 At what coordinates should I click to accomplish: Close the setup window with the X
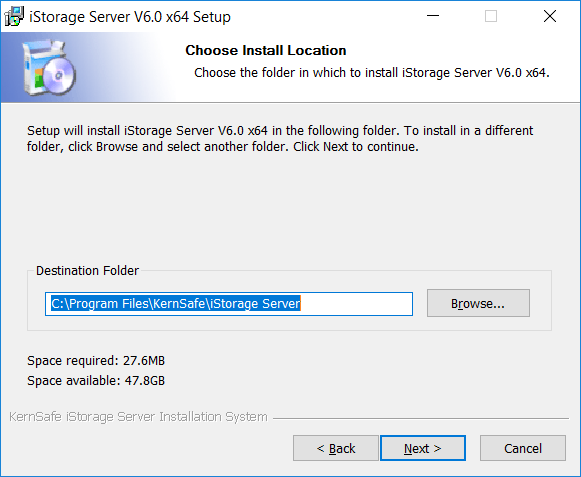click(550, 16)
